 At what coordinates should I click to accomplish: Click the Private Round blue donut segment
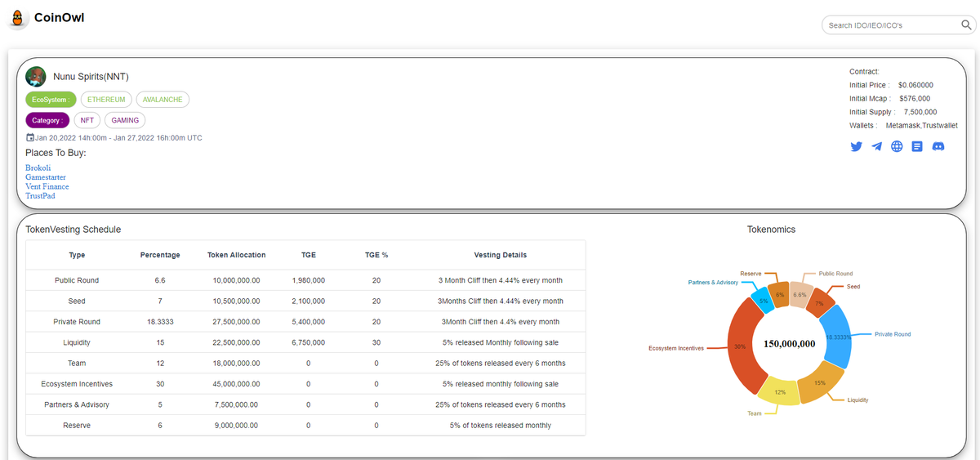tap(837, 338)
